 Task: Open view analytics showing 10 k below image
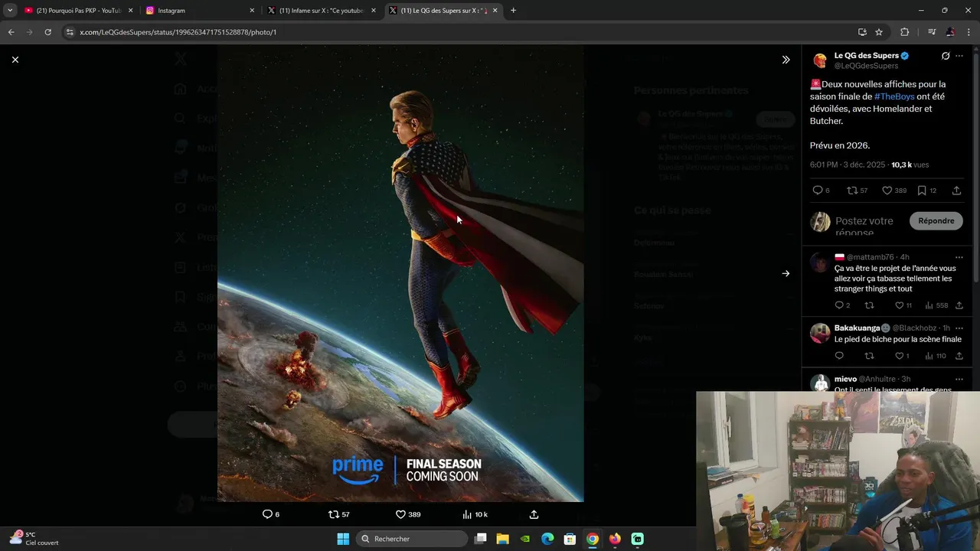pyautogui.click(x=475, y=514)
